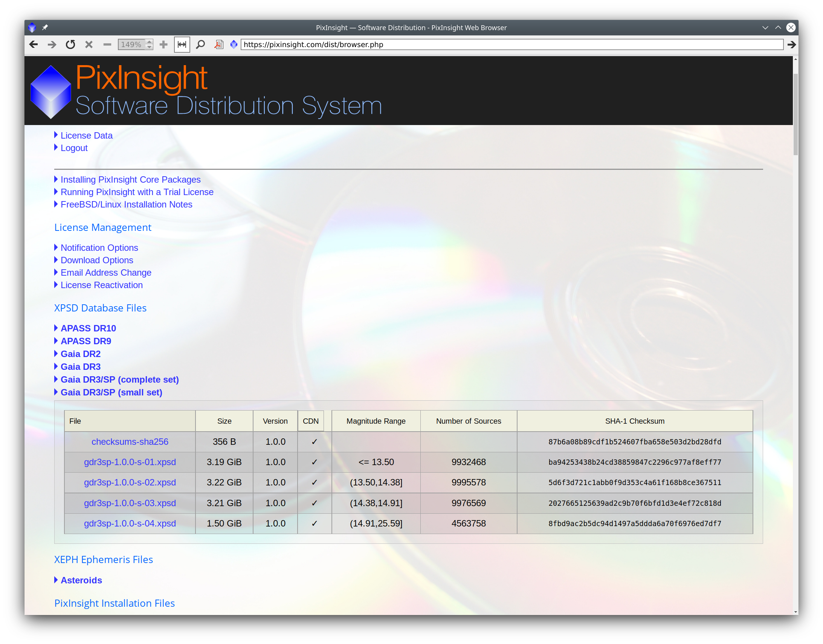Click the XEPH Ephemeris Files heading
This screenshot has width=823, height=644.
pos(104,560)
